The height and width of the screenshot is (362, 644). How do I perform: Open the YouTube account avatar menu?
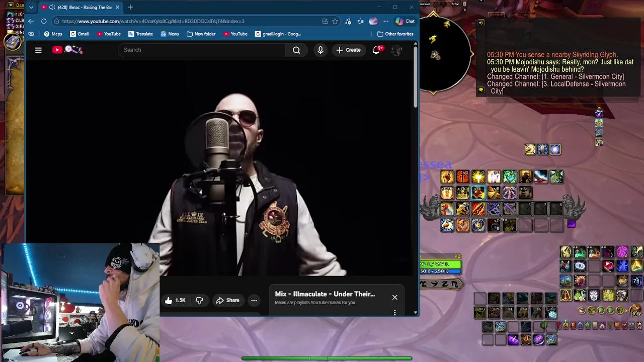point(397,50)
